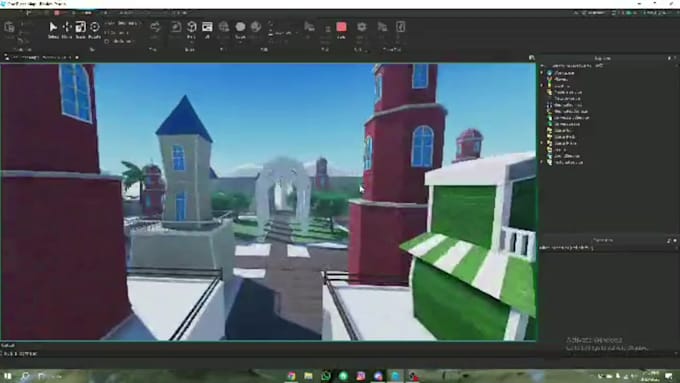Screen dimensions: 680x383
Task: Open Chrome from the taskbar
Action: click(x=291, y=376)
